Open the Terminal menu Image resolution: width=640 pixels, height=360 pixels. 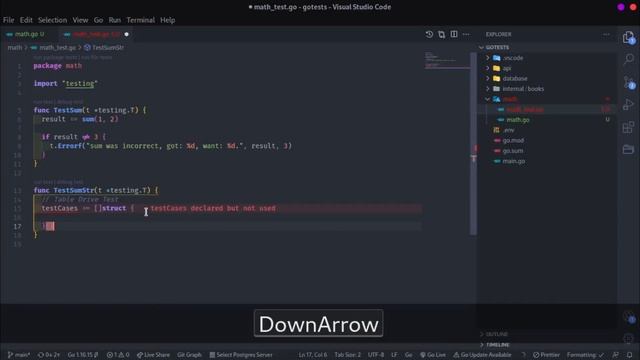click(x=140, y=20)
